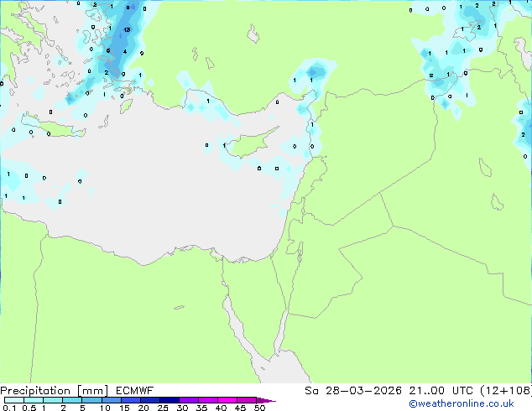The width and height of the screenshot is (532, 411).
Task: Select the date text Sa 28-03-2026
Action: click(353, 391)
